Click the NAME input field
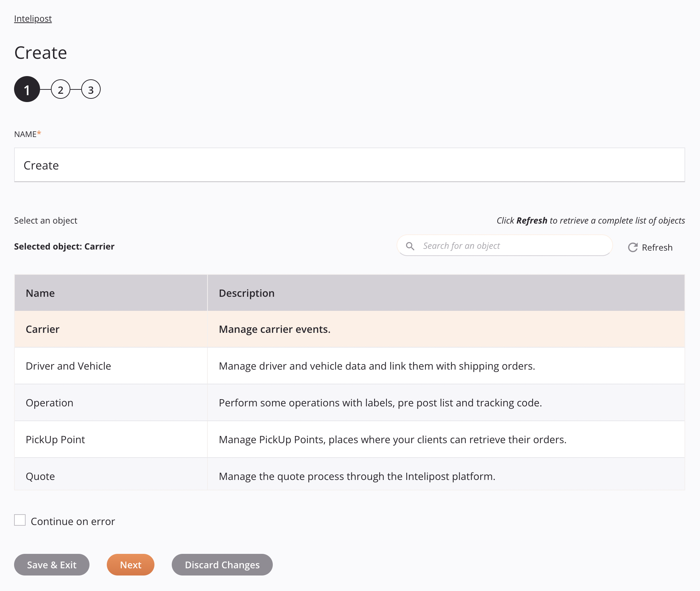Screen dimensions: 700x591 [x=350, y=165]
